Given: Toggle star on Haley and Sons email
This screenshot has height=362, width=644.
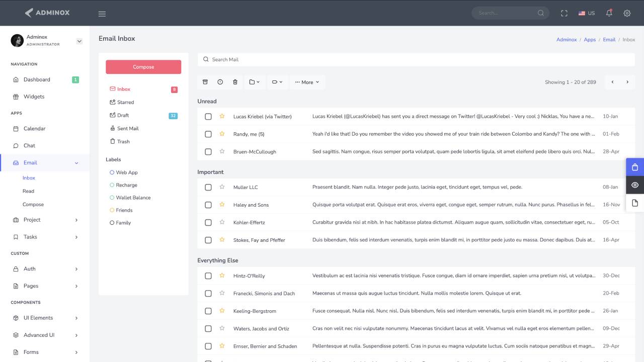Looking at the screenshot, I should coord(222,205).
